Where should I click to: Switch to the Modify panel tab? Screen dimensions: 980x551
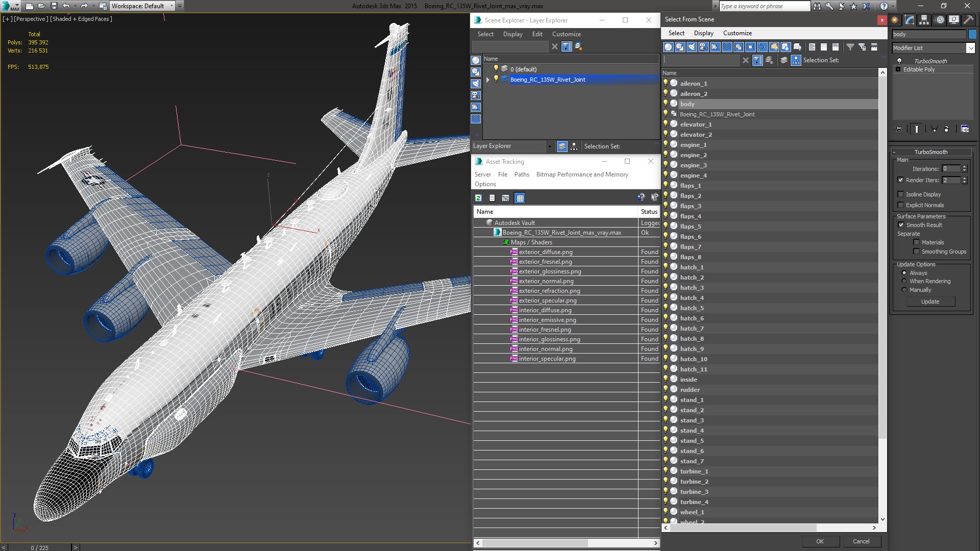pos(910,20)
